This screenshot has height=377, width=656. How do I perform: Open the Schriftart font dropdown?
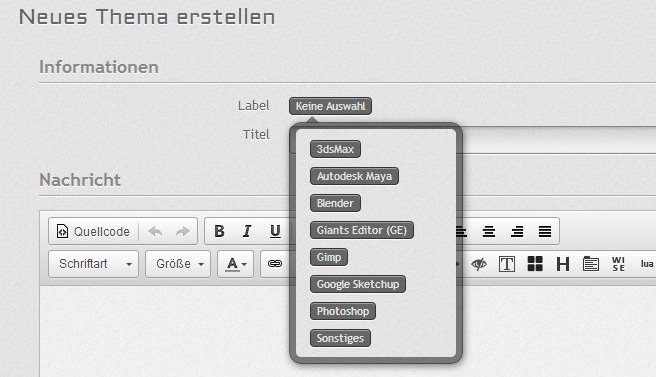(93, 264)
